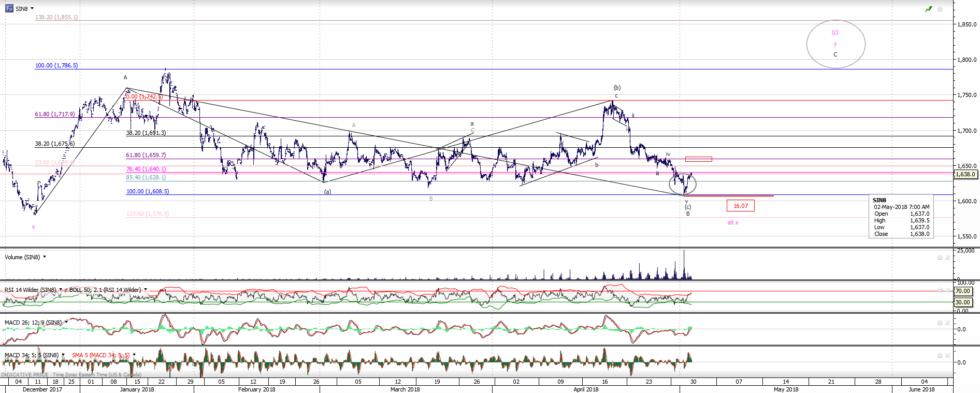
Task: Click the INDICATIVE PRICE label
Action: (24, 375)
